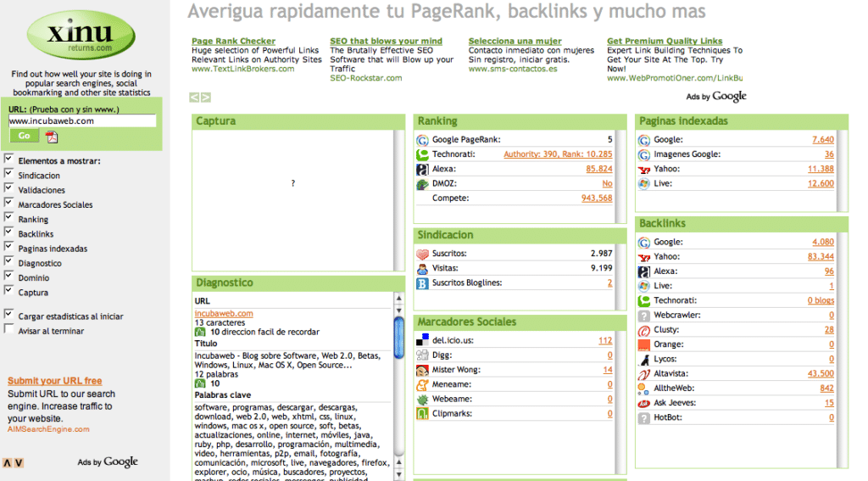Click the Imagenes Google icon
The width and height of the screenshot is (868, 481).
pyautogui.click(x=644, y=154)
